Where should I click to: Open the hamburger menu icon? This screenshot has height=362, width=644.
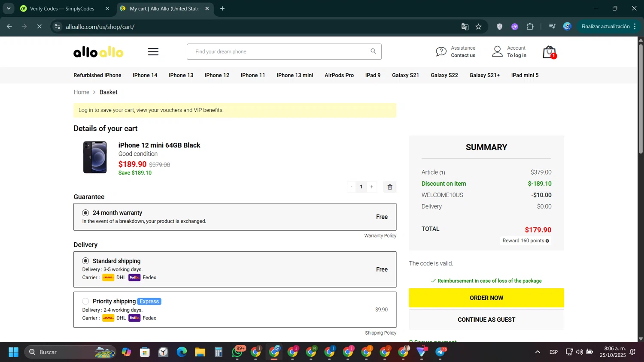(153, 52)
